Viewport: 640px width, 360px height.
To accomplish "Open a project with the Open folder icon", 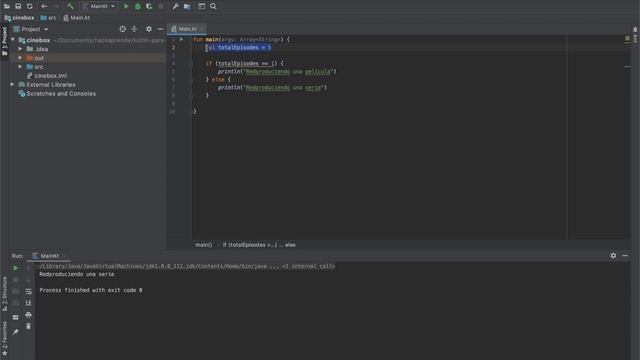I will tap(7, 6).
